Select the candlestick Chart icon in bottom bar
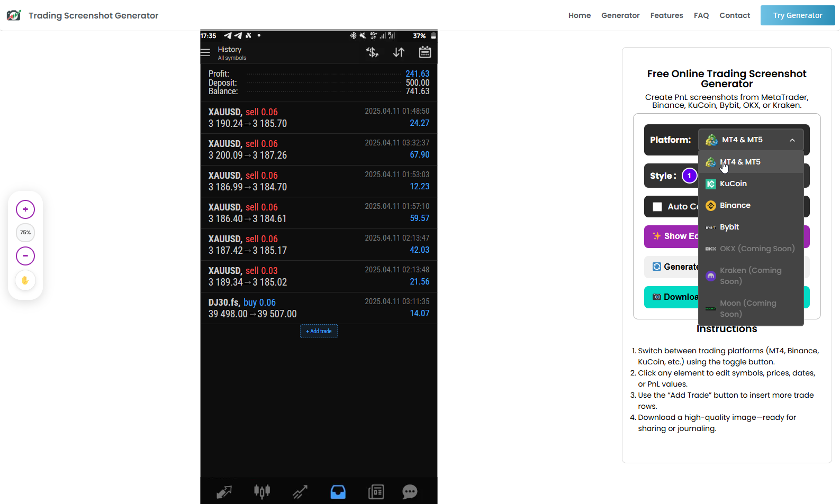Screen dimensions: 840x504 click(262, 492)
